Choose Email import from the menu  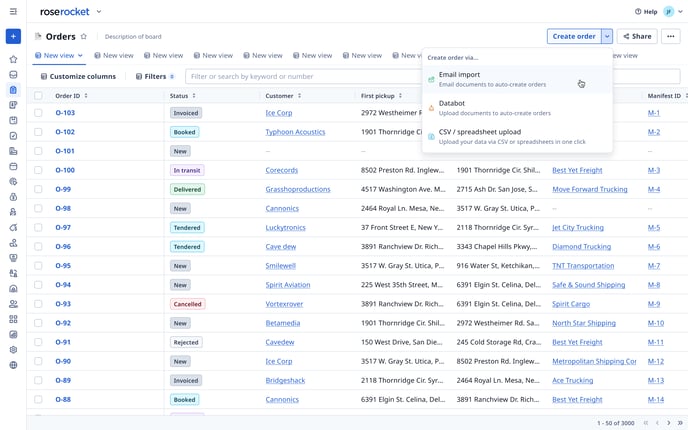click(517, 79)
